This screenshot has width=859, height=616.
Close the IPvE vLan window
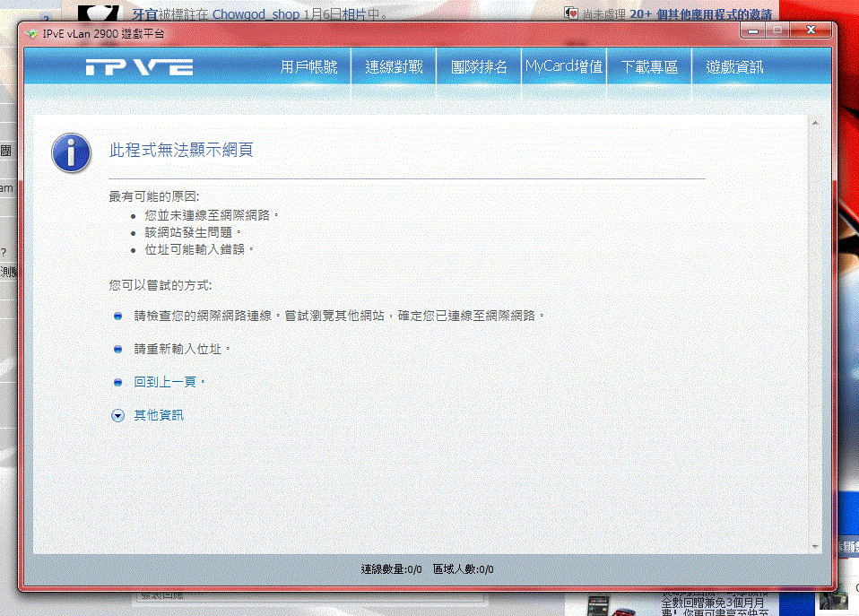(811, 30)
